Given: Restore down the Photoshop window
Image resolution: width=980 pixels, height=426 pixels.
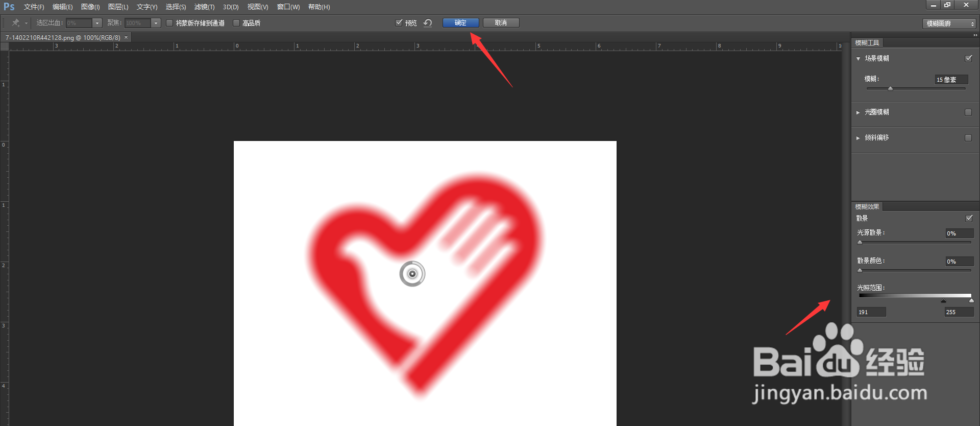Looking at the screenshot, I should click(948, 5).
